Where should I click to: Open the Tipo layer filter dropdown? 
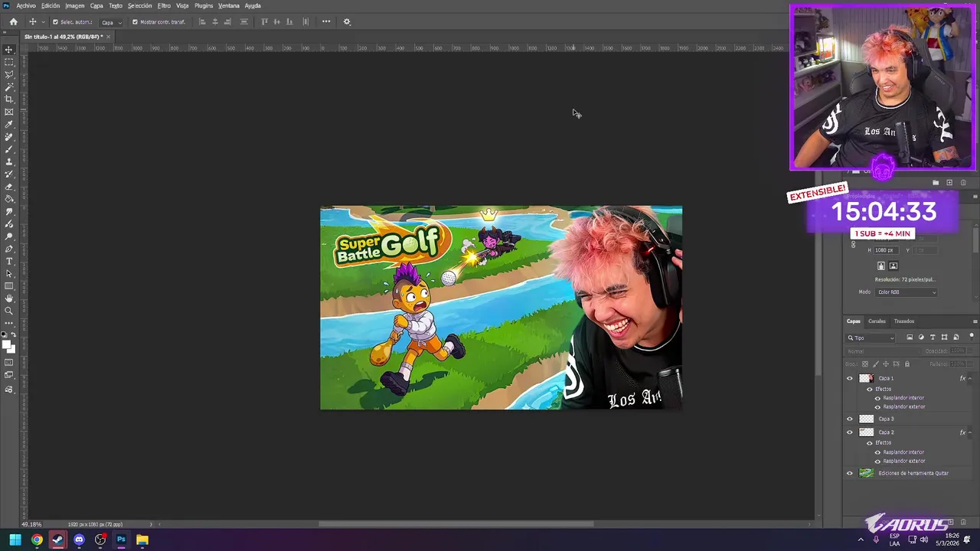coord(871,337)
